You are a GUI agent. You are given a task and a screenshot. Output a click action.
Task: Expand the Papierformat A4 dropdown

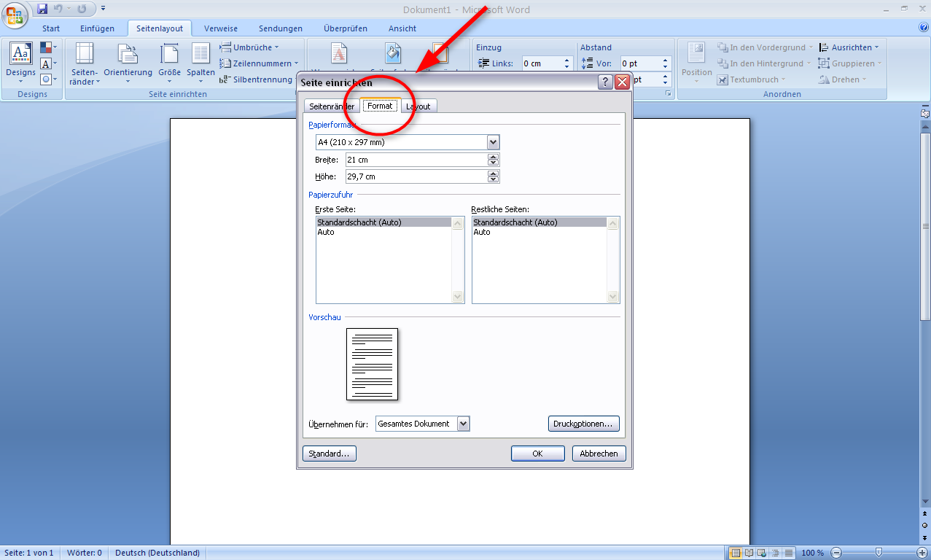pos(493,142)
